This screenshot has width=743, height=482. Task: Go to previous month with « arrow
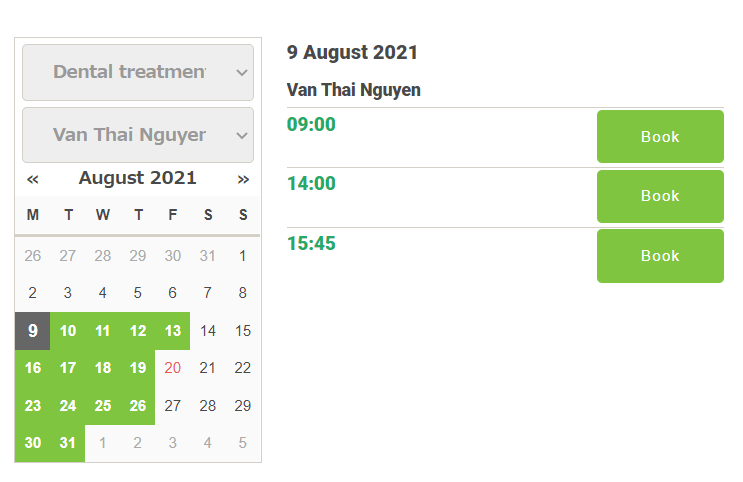click(x=33, y=179)
